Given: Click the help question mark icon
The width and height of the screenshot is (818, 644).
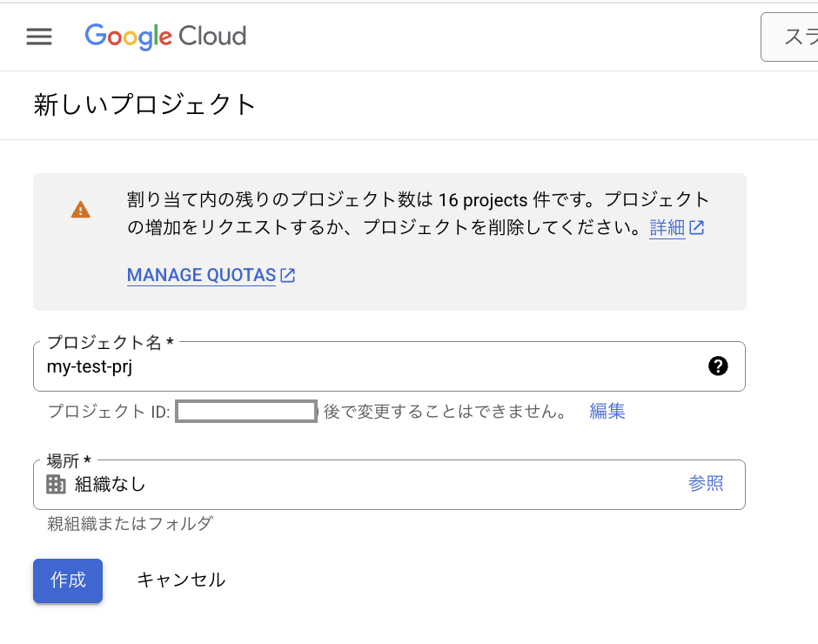Looking at the screenshot, I should pyautogui.click(x=718, y=366).
